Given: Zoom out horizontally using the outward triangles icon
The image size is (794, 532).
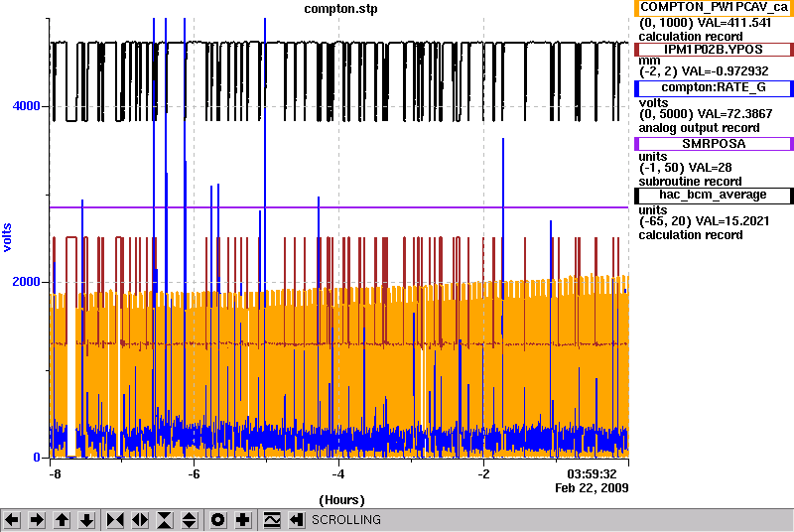Looking at the screenshot, I should click(x=140, y=520).
